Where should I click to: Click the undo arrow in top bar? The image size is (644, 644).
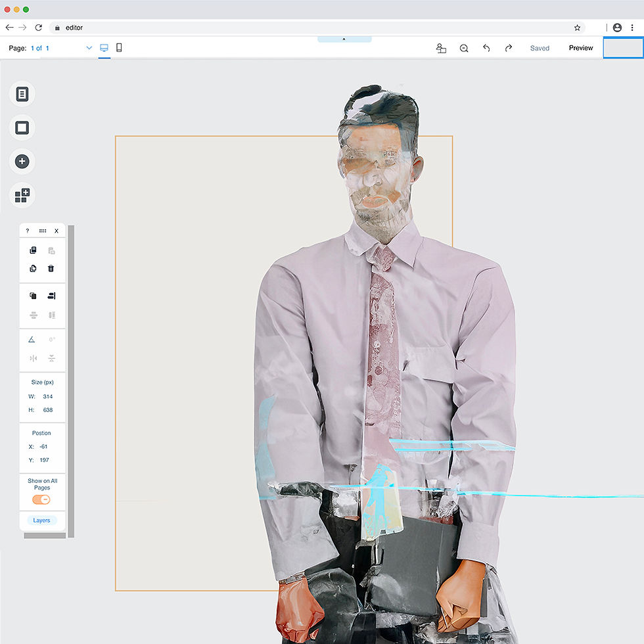[486, 48]
